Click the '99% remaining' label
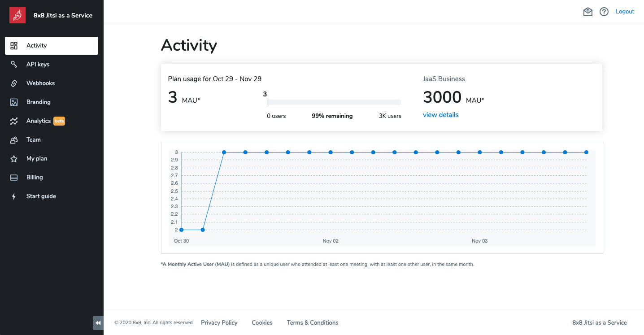The width and height of the screenshot is (644, 335). coord(332,116)
